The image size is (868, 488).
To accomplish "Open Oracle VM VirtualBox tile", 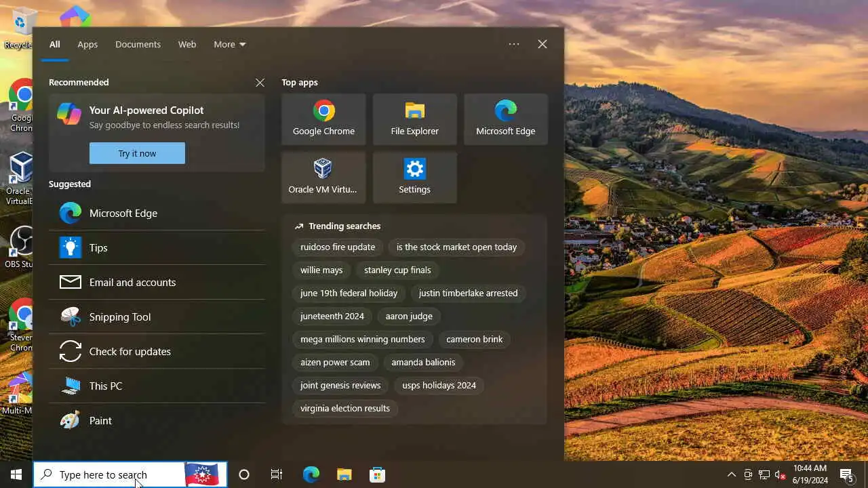I will pos(323,178).
